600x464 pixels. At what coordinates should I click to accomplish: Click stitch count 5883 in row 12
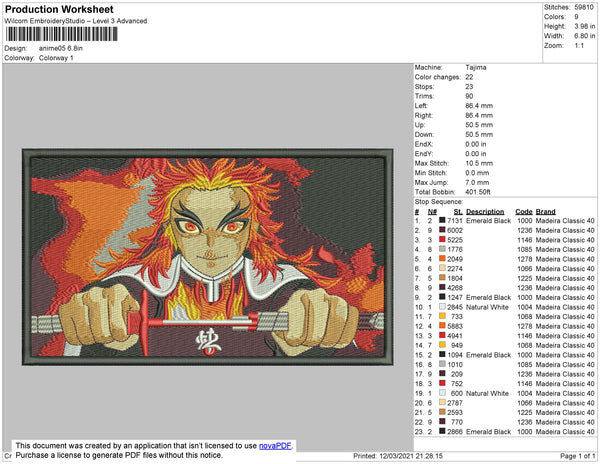tap(455, 326)
